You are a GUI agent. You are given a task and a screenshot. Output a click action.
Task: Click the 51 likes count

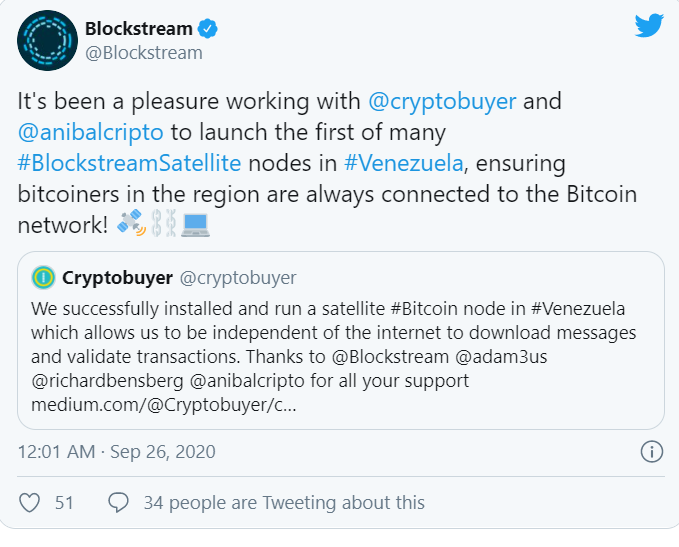tap(64, 503)
